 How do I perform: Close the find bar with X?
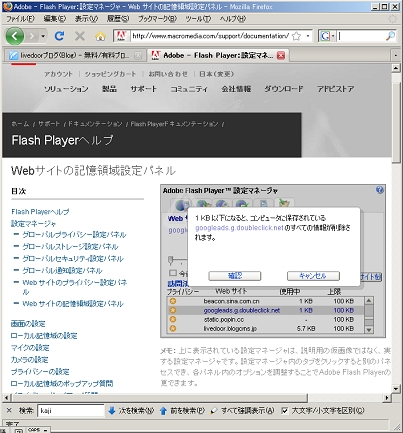tap(9, 411)
